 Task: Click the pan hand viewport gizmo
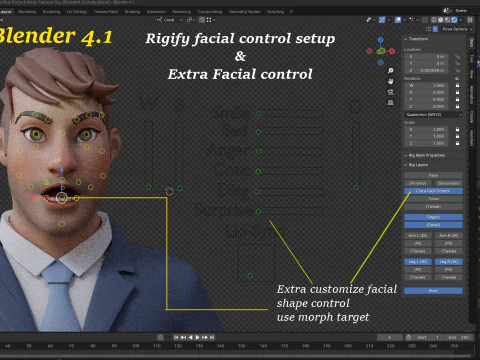(x=391, y=81)
